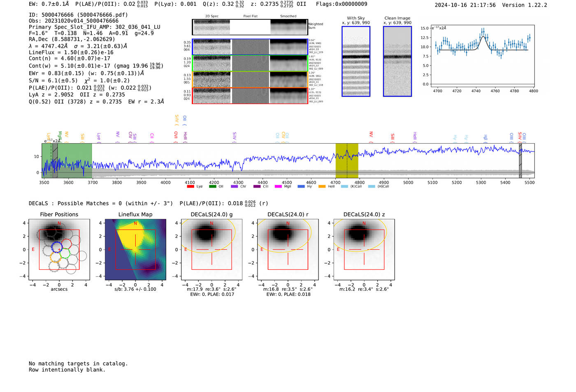Click the Q(0.52) OII (3728) z line

tap(96, 102)
